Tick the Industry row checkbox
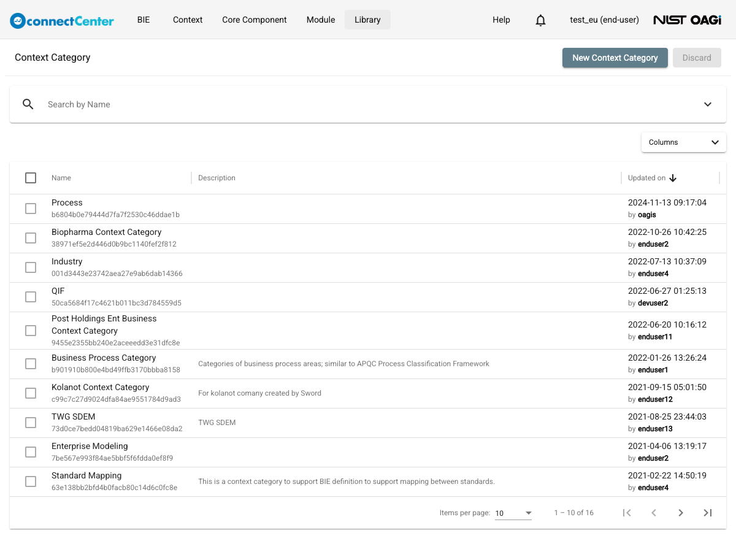Screen dimensions: 736x560 point(31,267)
